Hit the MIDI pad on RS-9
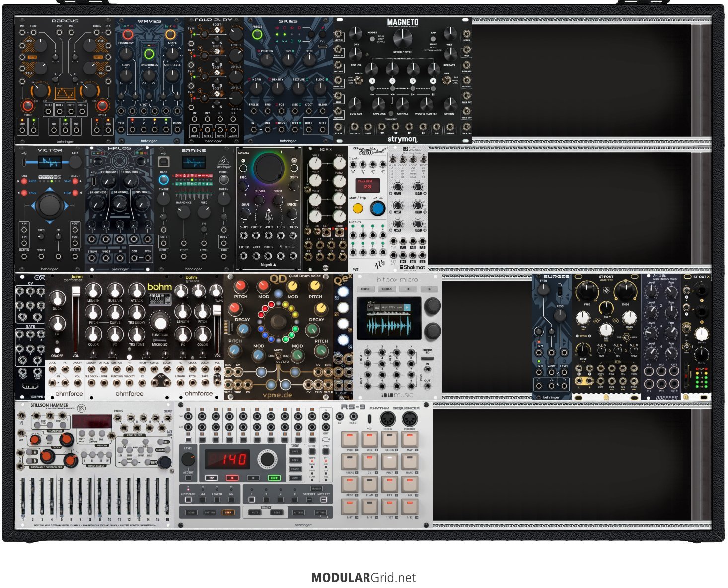Screen dimensions: 728x588 [x=350, y=440]
